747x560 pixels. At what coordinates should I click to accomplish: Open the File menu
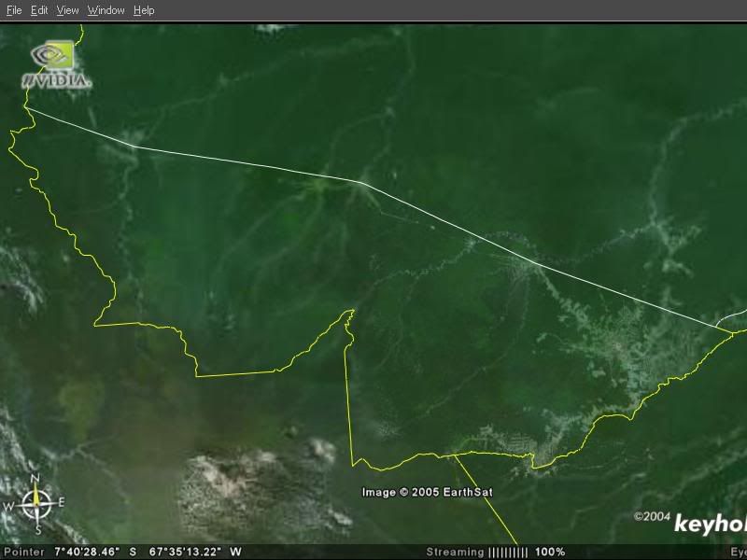pyautogui.click(x=14, y=10)
